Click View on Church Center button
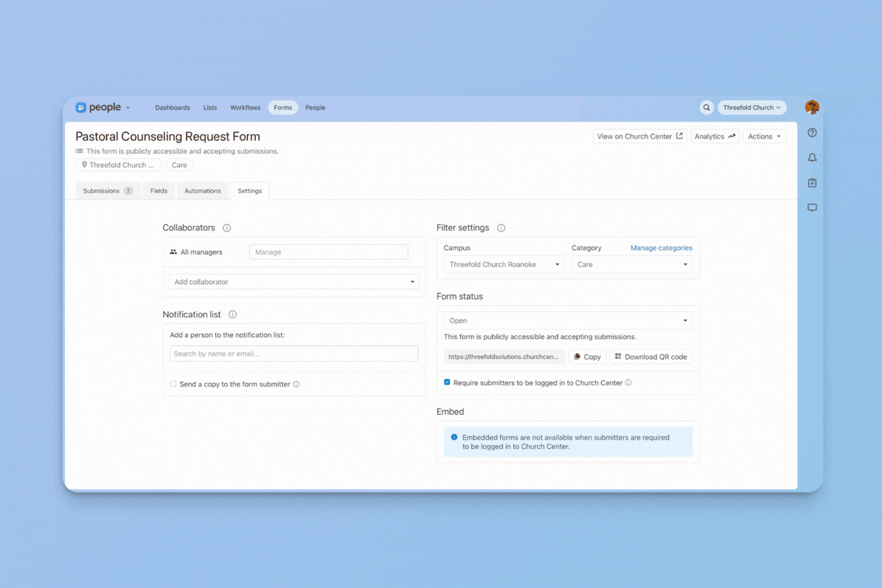The height and width of the screenshot is (588, 882). [640, 137]
